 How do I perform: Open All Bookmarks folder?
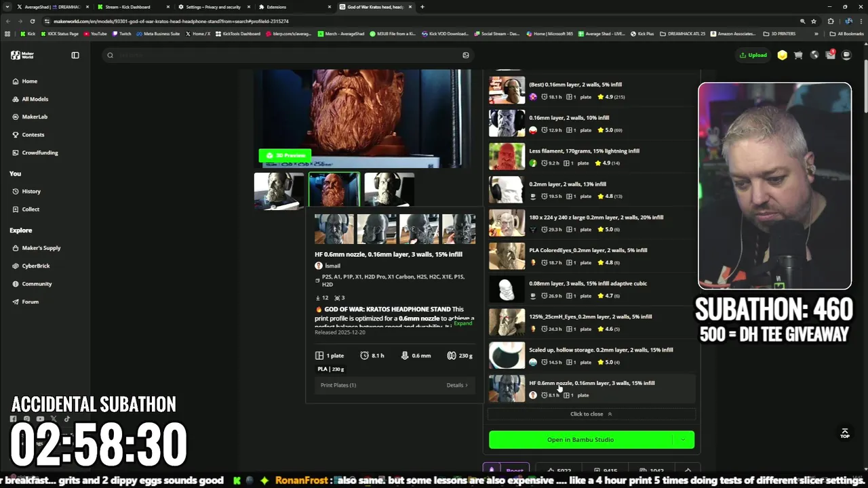(847, 33)
